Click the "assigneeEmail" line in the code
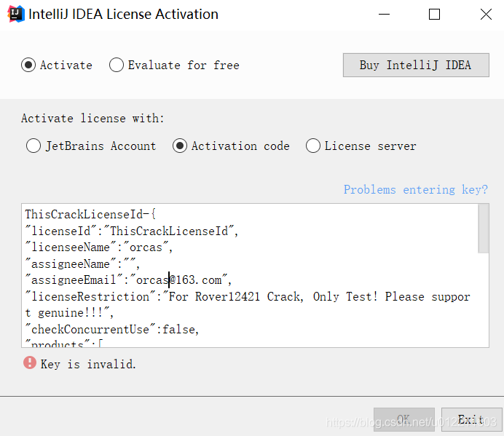This screenshot has height=436, width=504. point(128,280)
